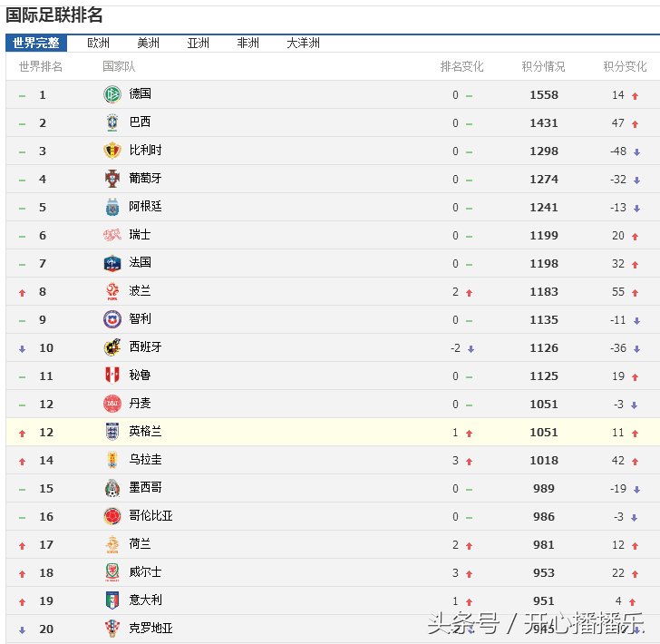660x644 pixels.
Task: Click Germany's score 1558
Action: [x=544, y=94]
